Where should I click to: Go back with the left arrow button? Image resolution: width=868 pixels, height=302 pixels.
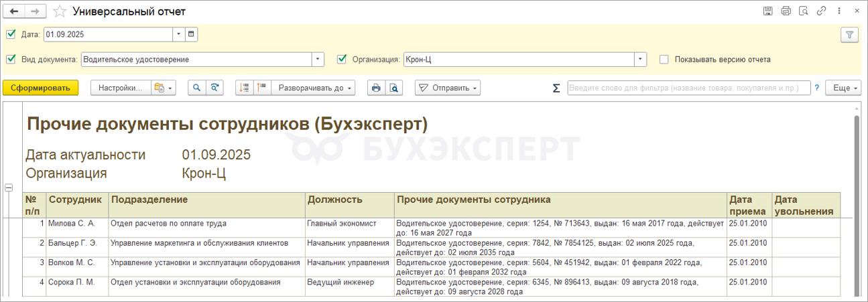15,11
